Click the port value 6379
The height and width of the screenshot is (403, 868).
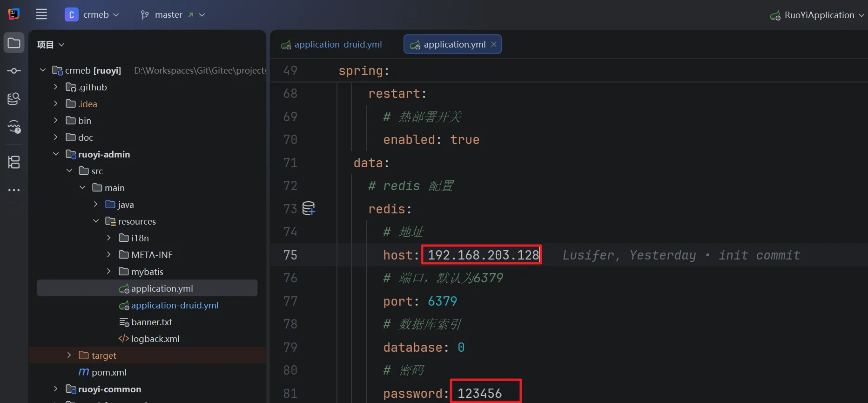click(x=442, y=301)
